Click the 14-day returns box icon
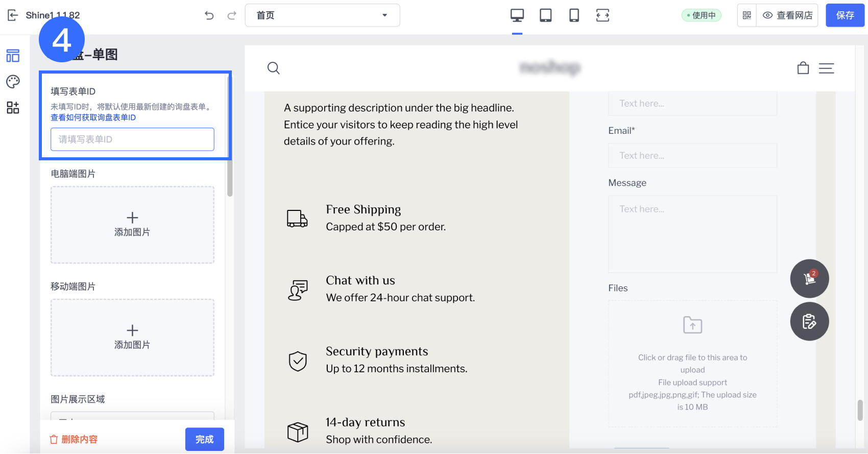This screenshot has height=454, width=868. (x=298, y=432)
